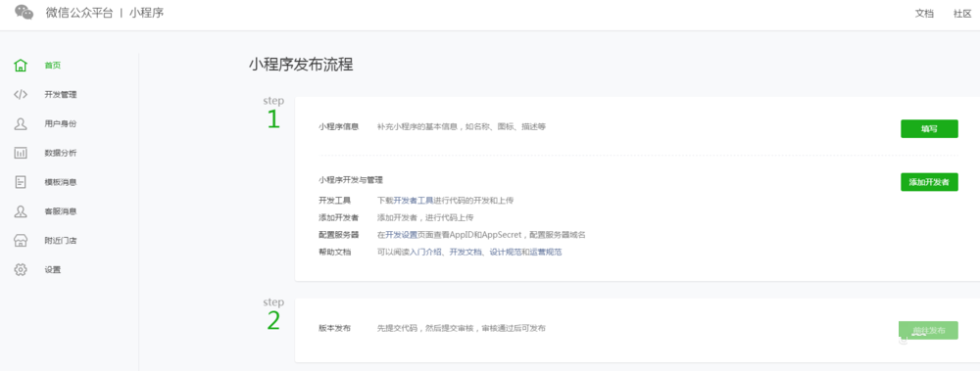Click the 小程序开发与管理 label
This screenshot has width=980, height=371.
351,180
